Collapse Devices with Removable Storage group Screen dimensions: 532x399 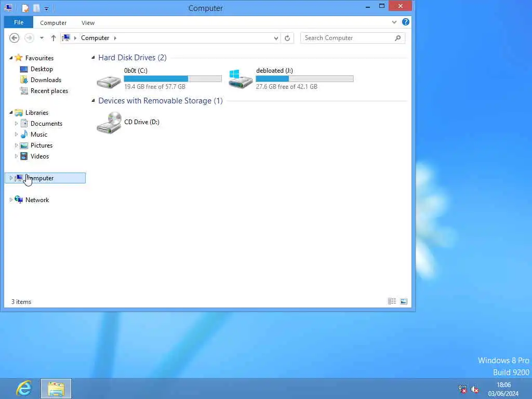click(x=93, y=100)
